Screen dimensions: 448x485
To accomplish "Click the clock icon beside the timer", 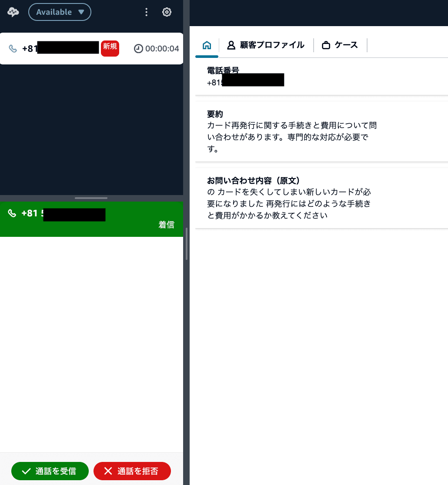I will [138, 49].
